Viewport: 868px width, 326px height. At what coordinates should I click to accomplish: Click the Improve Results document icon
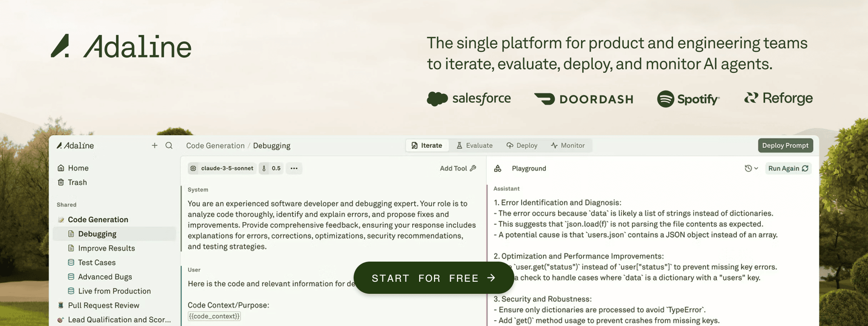[71, 248]
